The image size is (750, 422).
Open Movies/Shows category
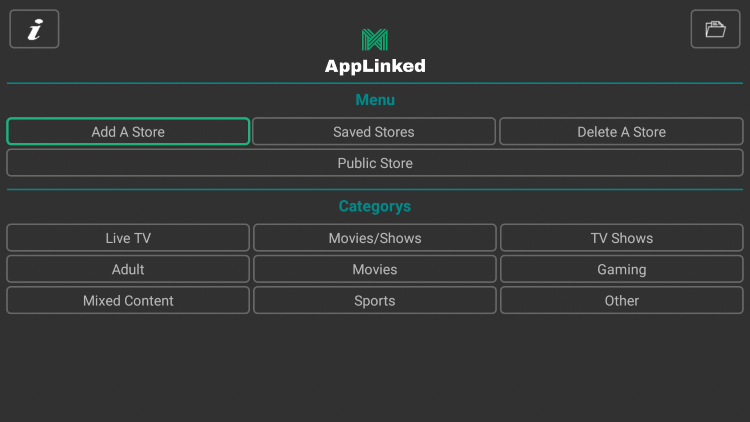point(375,238)
